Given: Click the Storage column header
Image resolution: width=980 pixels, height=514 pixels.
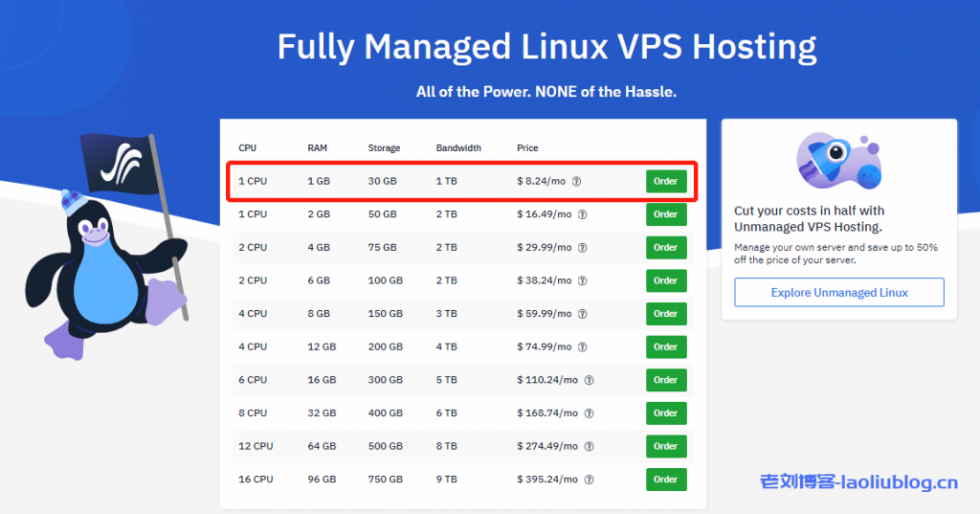Looking at the screenshot, I should point(384,148).
